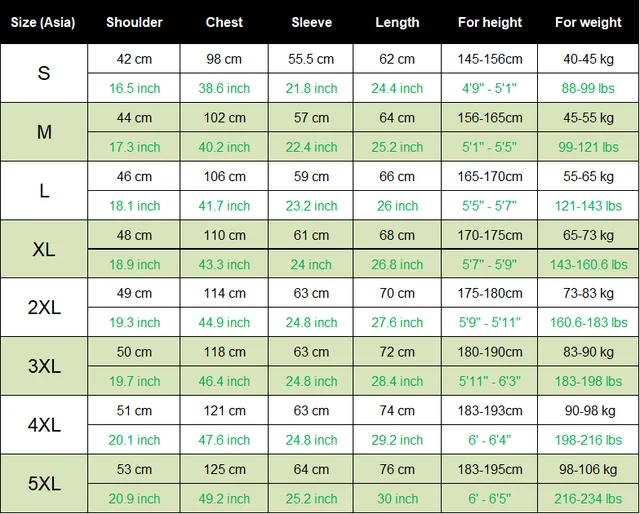
Task: Click the '98 cm' chest cell
Action: click(x=224, y=59)
